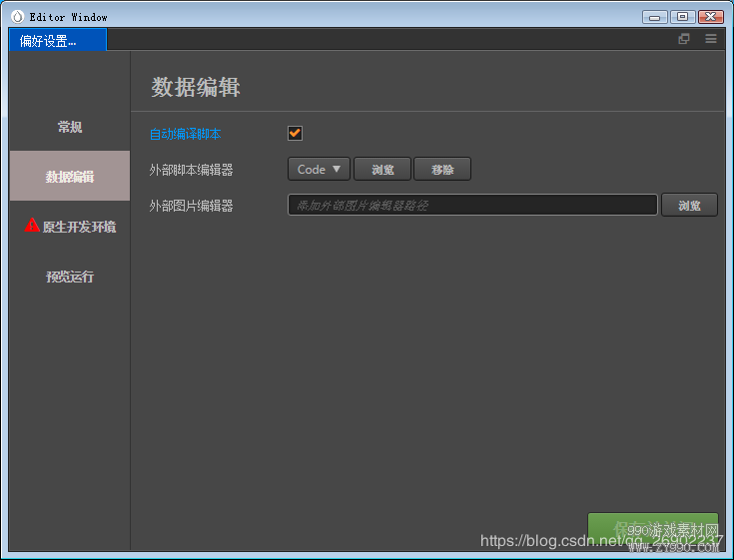Click the 自动编译脚本 label
The height and width of the screenshot is (560, 734).
tap(185, 135)
